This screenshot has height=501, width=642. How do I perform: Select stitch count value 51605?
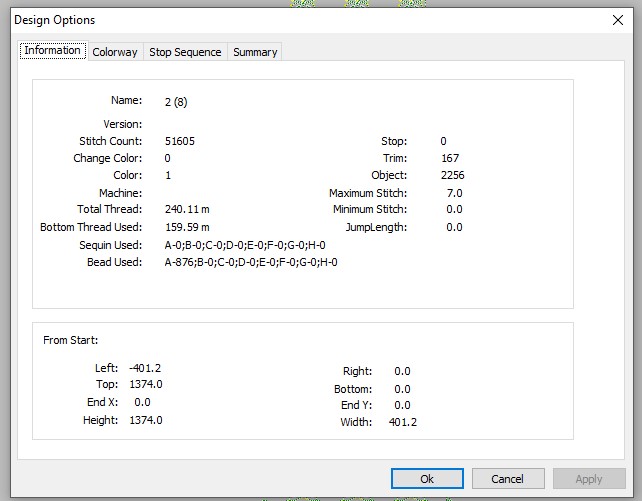[180, 141]
